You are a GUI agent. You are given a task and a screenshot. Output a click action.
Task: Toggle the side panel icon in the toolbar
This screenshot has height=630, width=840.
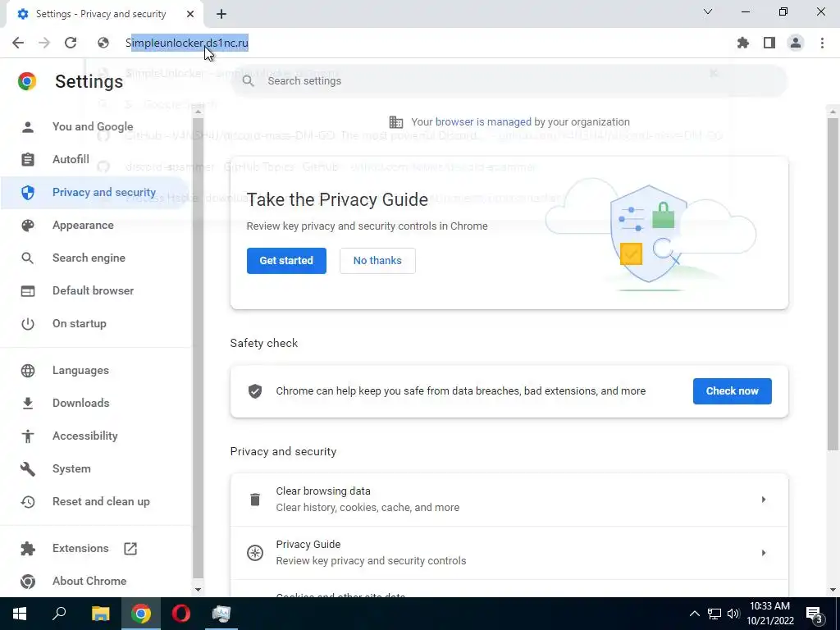[x=769, y=43]
